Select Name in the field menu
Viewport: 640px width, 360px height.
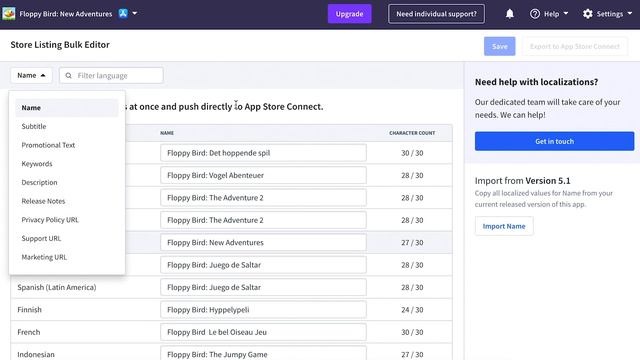(67, 108)
